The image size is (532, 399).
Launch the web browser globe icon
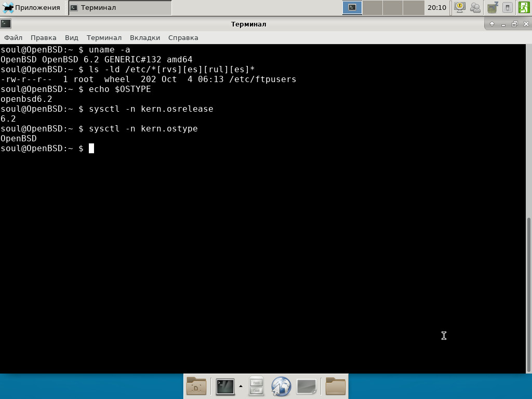pos(281,386)
